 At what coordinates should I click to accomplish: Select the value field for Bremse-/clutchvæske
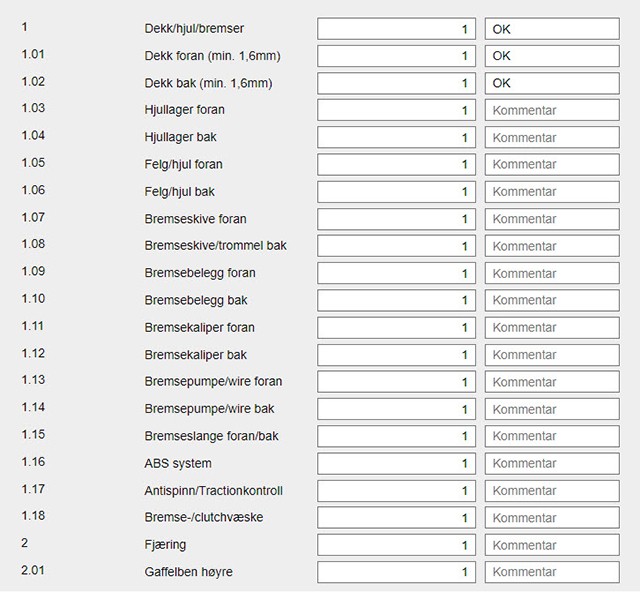tap(396, 518)
